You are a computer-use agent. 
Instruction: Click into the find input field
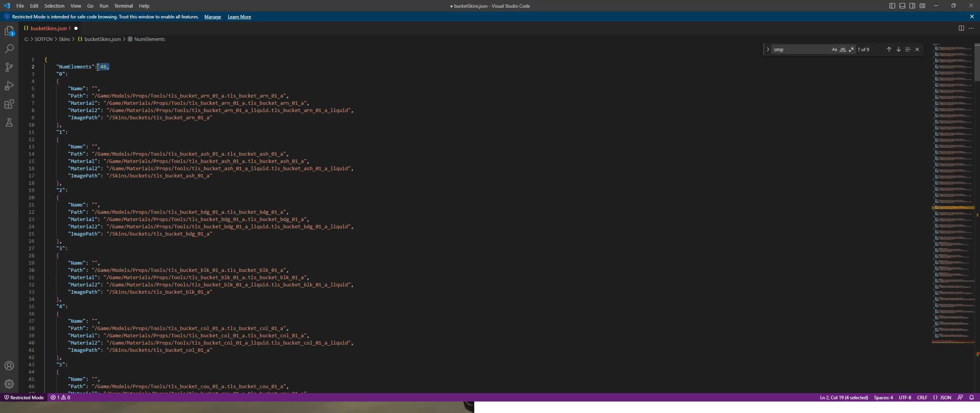[x=800, y=49]
